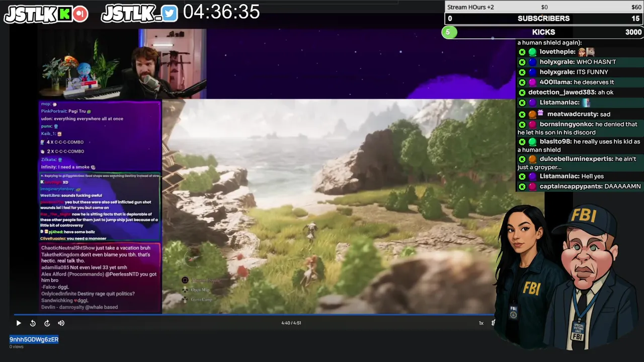Click the message 'ITS FUNNY' by holyxgrale

[x=592, y=72]
